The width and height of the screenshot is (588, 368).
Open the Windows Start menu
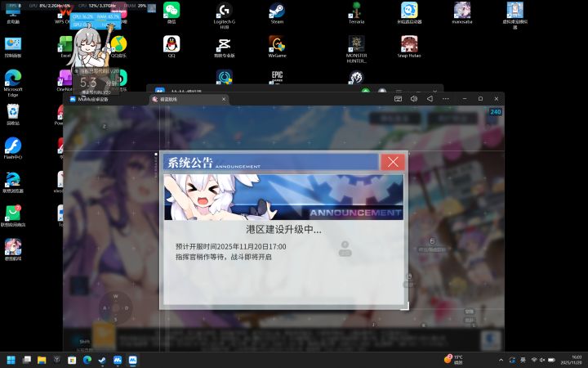[x=11, y=360]
